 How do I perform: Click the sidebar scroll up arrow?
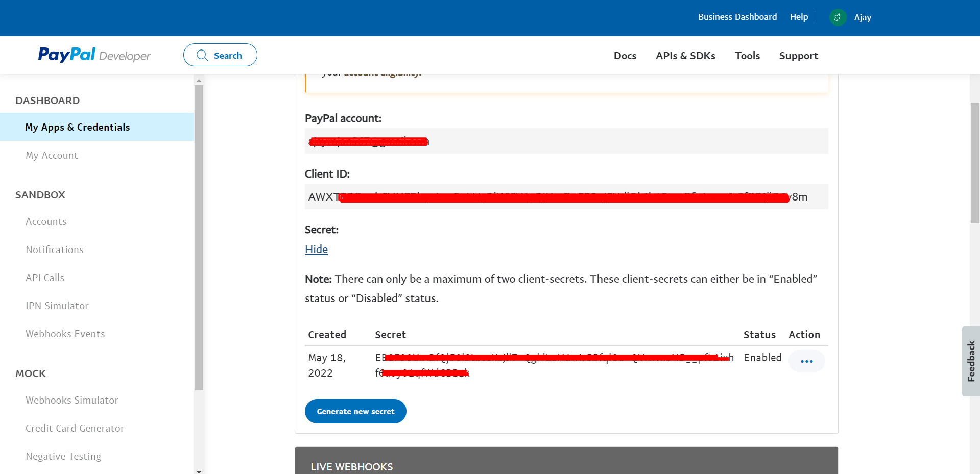tap(199, 80)
